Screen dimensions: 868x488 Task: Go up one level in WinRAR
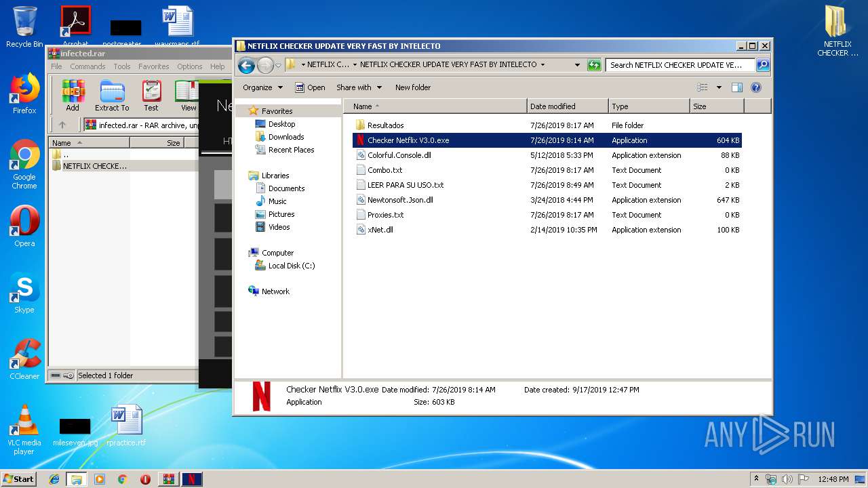click(62, 125)
